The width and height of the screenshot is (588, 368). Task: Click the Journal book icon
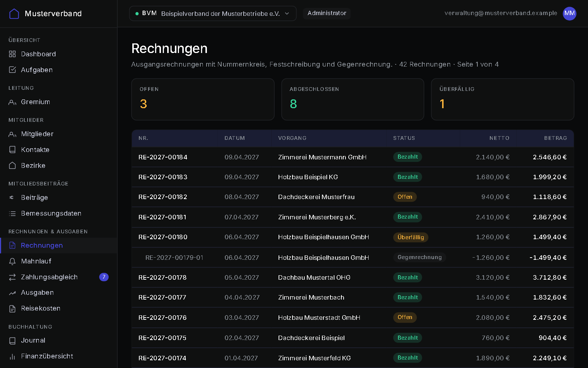[12, 341]
